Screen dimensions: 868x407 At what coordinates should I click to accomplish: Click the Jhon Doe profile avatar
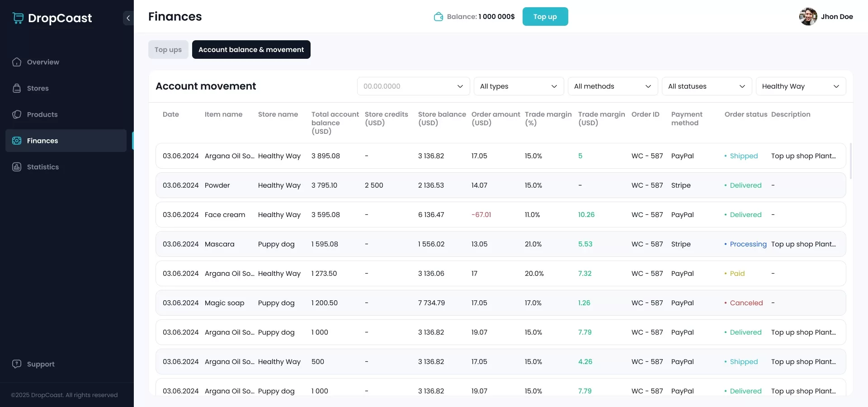pyautogui.click(x=809, y=16)
